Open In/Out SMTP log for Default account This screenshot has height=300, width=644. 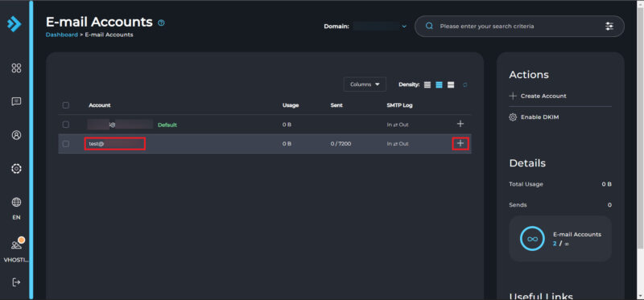398,125
